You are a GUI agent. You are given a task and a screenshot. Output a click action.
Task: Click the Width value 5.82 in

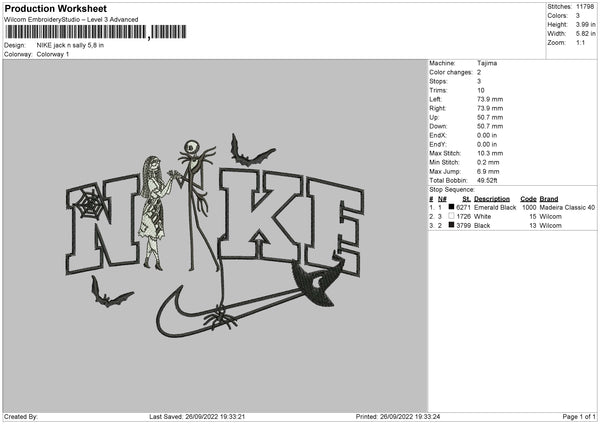(585, 34)
